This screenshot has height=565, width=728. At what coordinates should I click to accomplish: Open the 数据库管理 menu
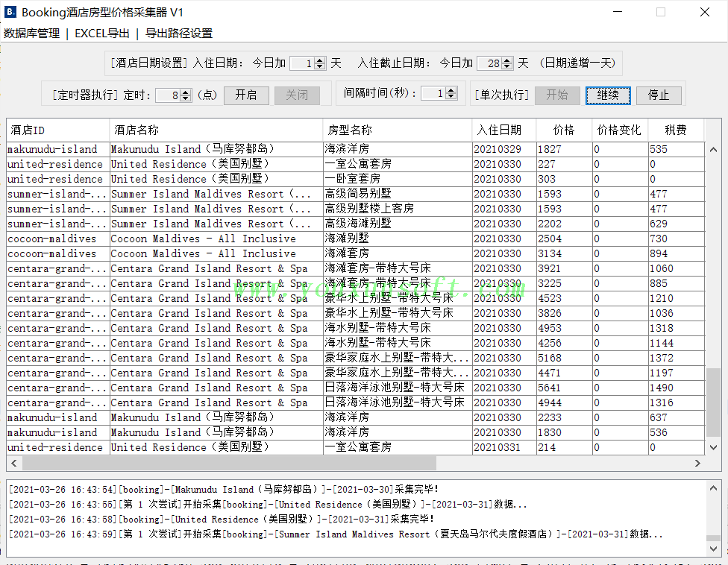(x=31, y=34)
